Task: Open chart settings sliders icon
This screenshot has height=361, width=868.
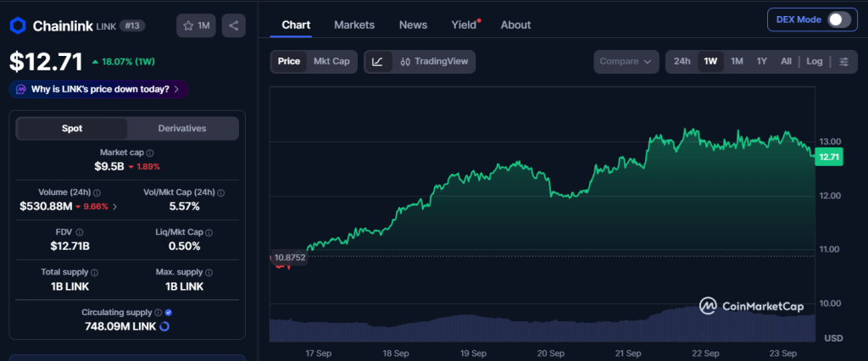Action: tap(843, 62)
